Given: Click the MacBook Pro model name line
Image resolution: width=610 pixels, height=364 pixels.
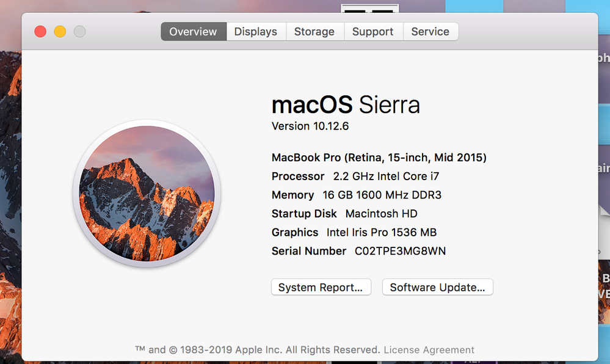Looking at the screenshot, I should tap(379, 158).
